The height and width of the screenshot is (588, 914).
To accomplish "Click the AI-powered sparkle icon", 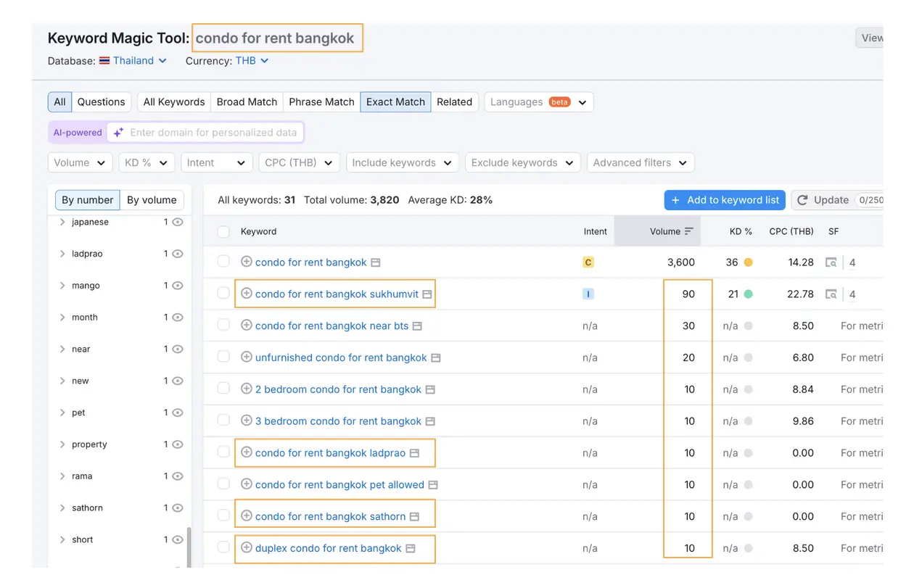I will 118,133.
